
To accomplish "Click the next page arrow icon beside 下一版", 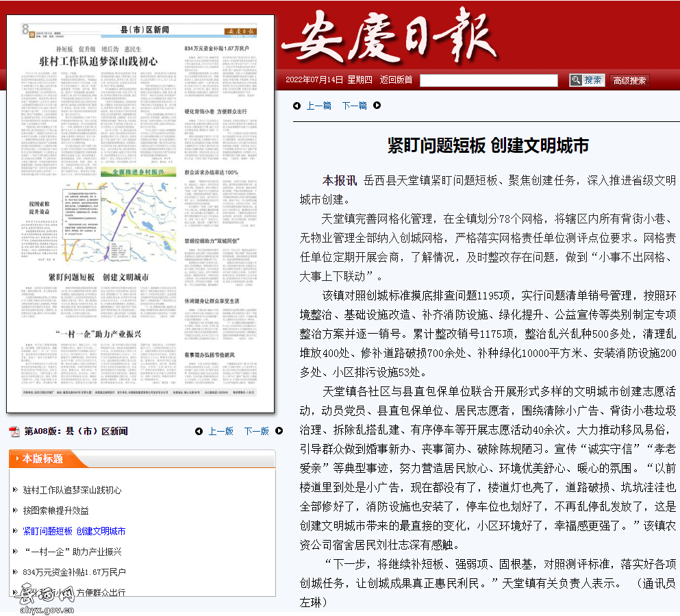I will (279, 431).
